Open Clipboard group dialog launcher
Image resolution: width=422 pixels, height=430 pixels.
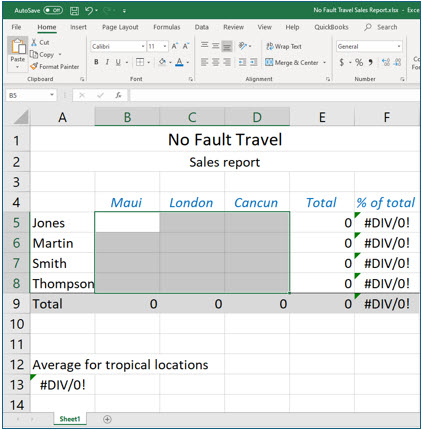pyautogui.click(x=82, y=79)
